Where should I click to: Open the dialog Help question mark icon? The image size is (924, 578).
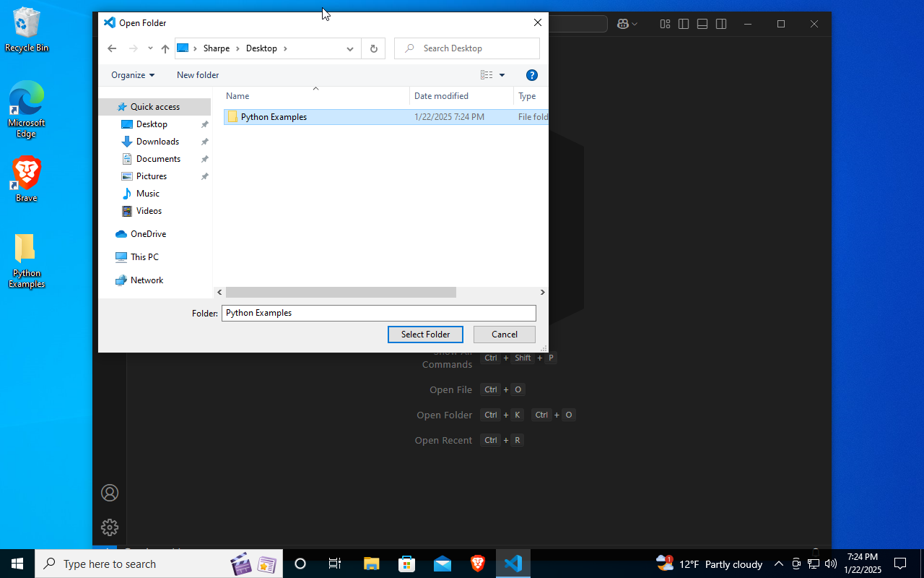[x=532, y=75]
